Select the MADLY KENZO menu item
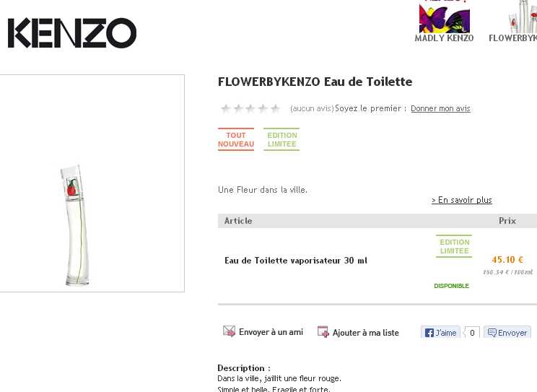The height and width of the screenshot is (392, 537). click(x=444, y=38)
